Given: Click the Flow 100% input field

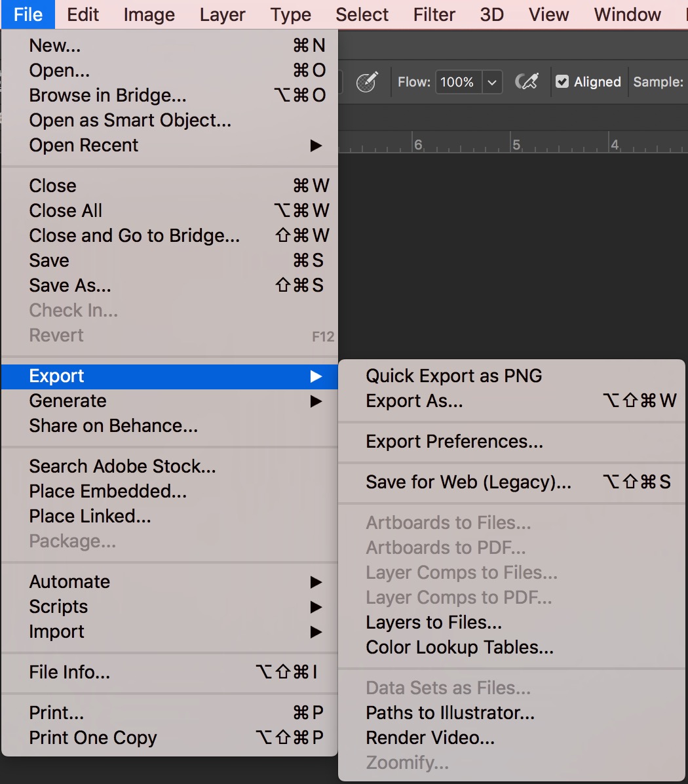Looking at the screenshot, I should point(459,82).
